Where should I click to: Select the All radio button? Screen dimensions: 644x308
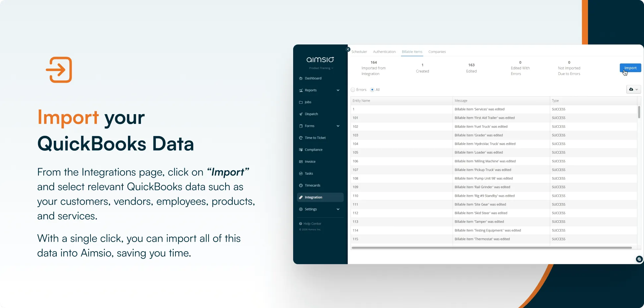(x=372, y=90)
